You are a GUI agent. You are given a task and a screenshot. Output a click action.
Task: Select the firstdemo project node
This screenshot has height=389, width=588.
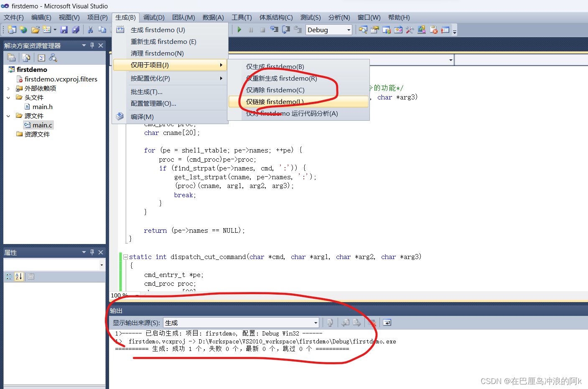click(32, 69)
